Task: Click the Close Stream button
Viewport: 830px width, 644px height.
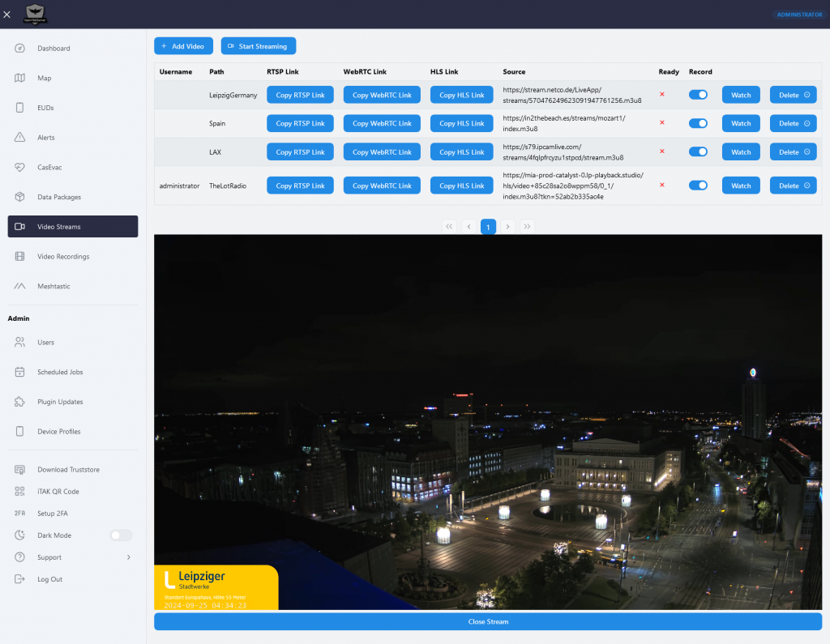Action: [488, 622]
